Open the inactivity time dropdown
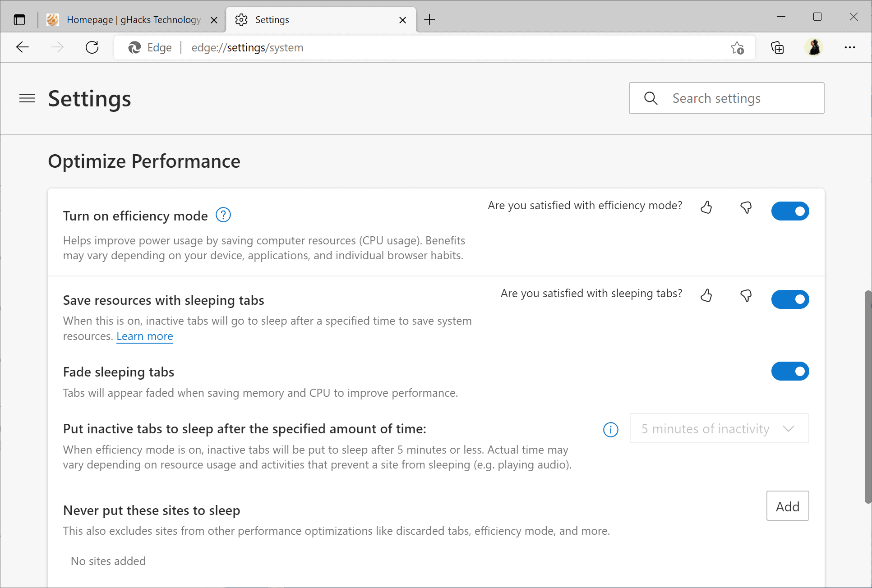This screenshot has height=588, width=872. [x=719, y=428]
